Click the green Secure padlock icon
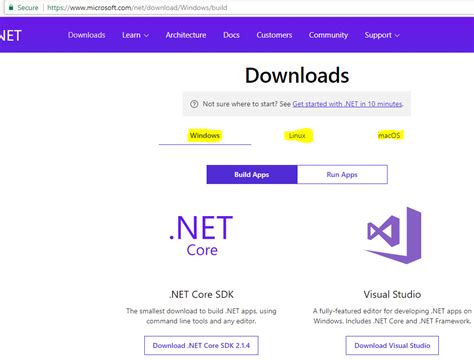Screen dimensions: 474x360 coord(11,7)
